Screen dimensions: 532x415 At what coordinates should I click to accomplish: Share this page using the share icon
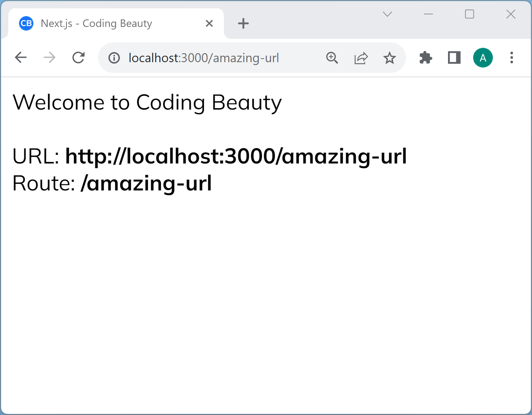(361, 58)
